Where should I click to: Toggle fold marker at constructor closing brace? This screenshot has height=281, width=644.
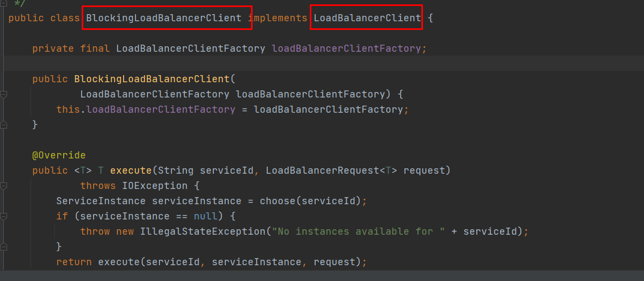3,125
